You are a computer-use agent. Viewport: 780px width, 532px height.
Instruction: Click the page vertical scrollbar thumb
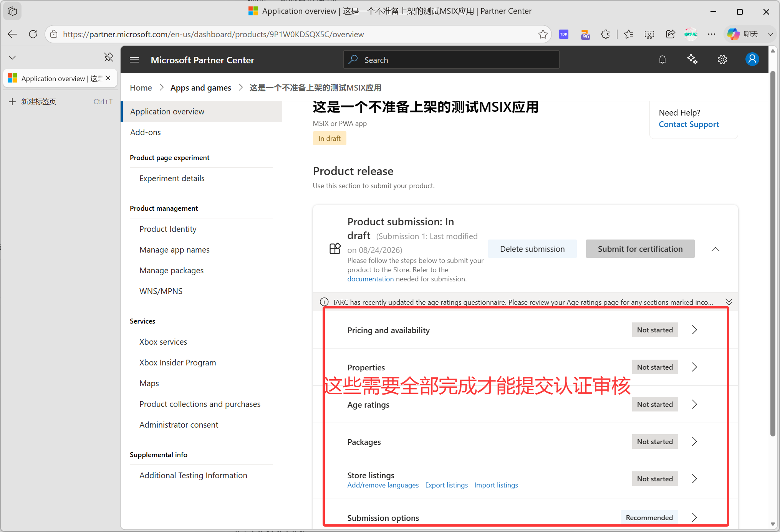tap(773, 253)
